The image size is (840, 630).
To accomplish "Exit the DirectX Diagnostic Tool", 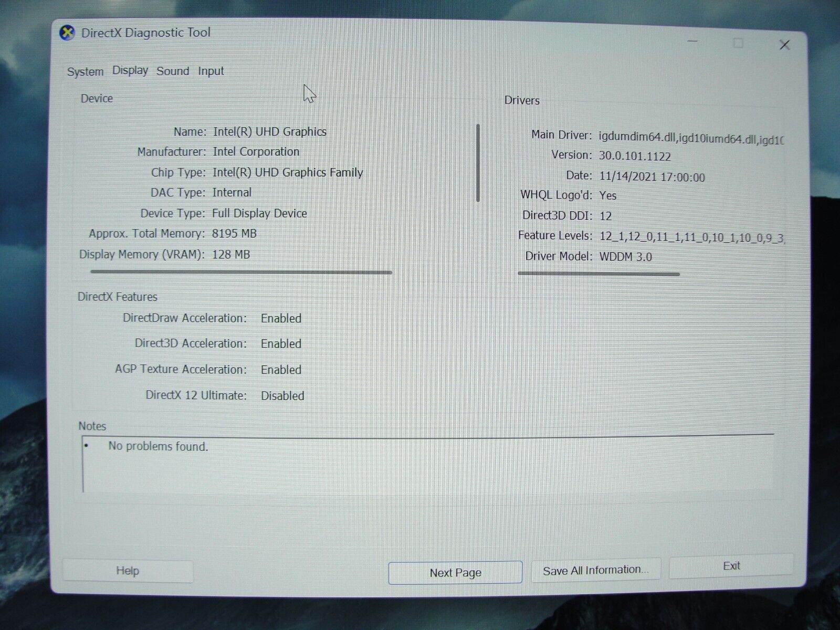I will click(731, 566).
